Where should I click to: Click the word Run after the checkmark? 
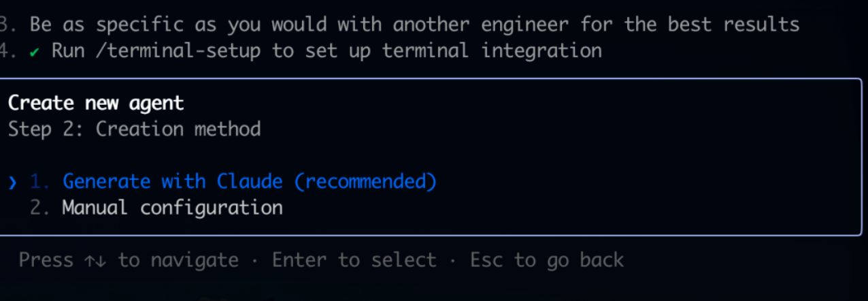click(68, 50)
